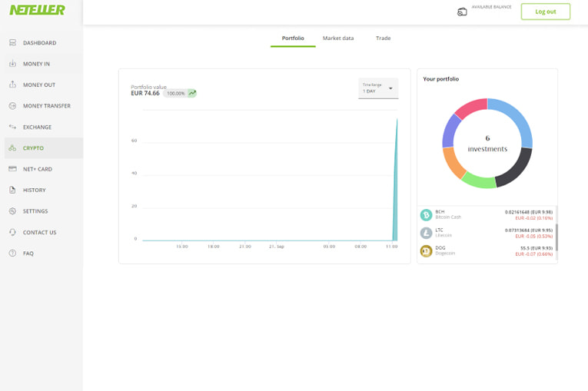
Task: Select the Litecoin coin icon
Action: click(x=426, y=233)
